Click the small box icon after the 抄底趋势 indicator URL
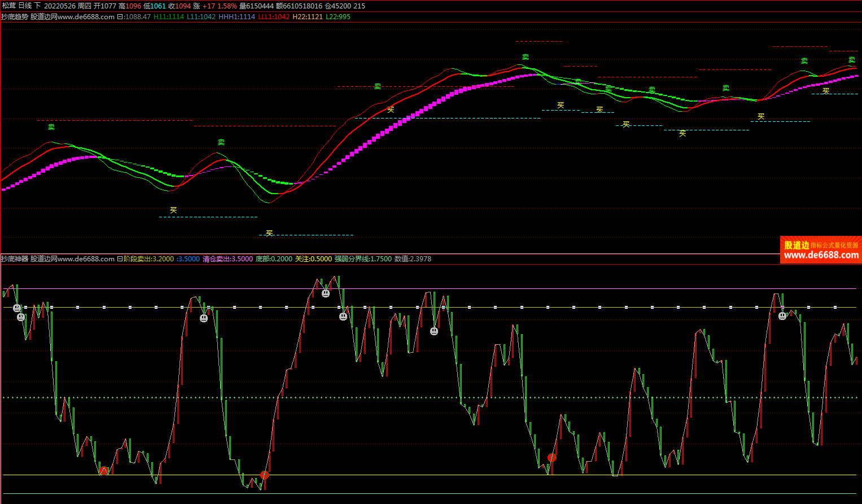Viewport: 862px width, 504px height. [x=120, y=17]
